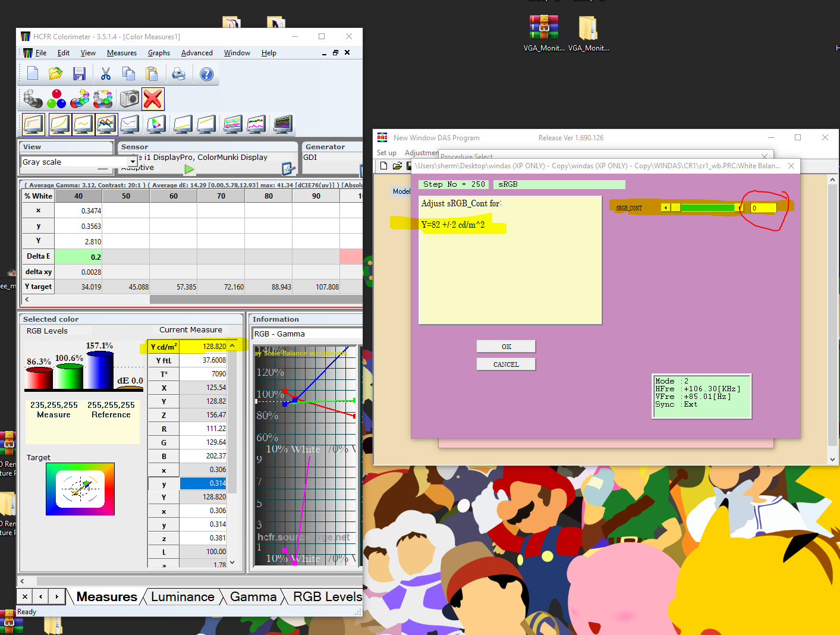This screenshot has width=840, height=635.
Task: Close the White Balance procedure dialog
Action: coord(791,166)
